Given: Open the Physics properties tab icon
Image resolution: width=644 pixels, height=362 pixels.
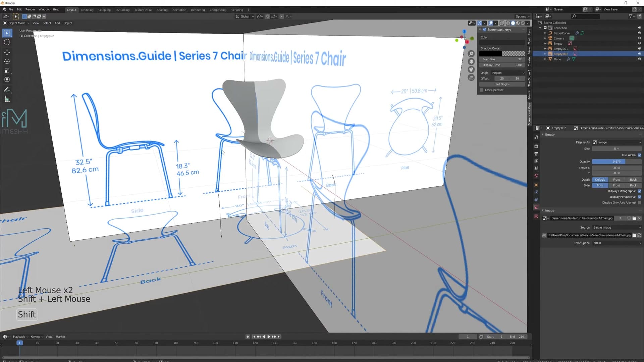Looking at the screenshot, I should [x=536, y=192].
